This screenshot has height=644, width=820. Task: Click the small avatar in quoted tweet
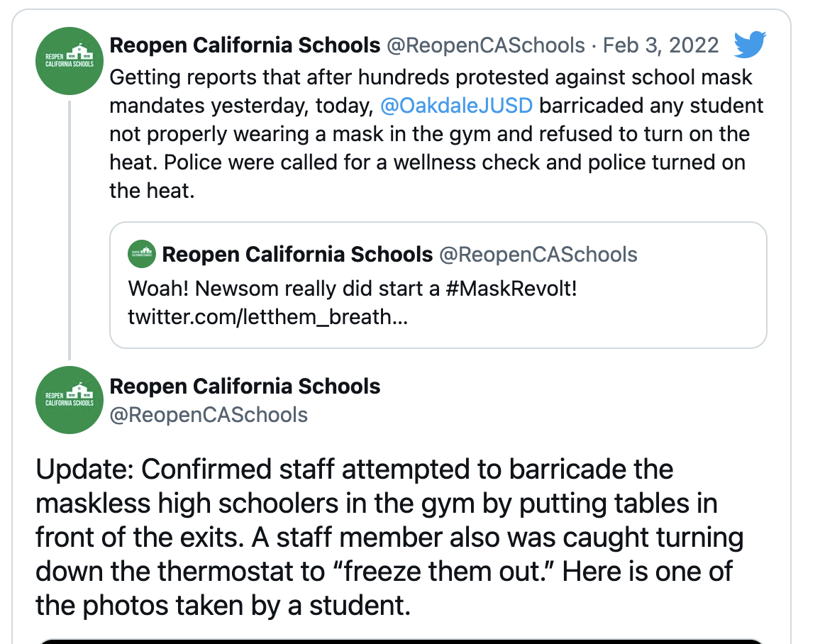(x=142, y=255)
